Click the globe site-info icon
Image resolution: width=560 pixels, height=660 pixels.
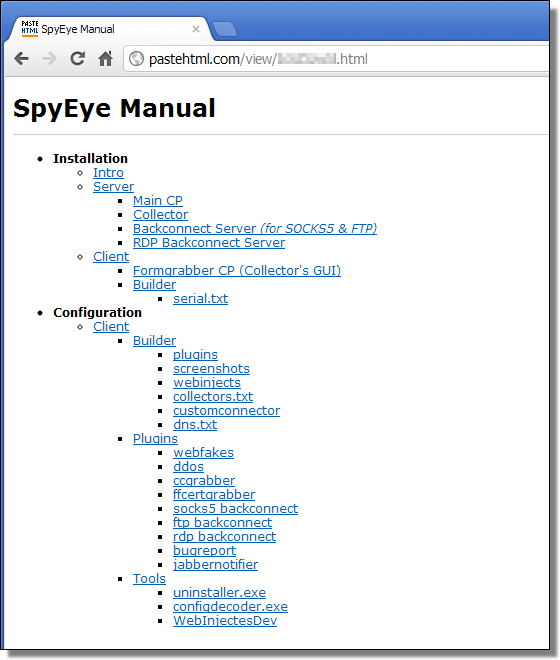click(x=136, y=59)
